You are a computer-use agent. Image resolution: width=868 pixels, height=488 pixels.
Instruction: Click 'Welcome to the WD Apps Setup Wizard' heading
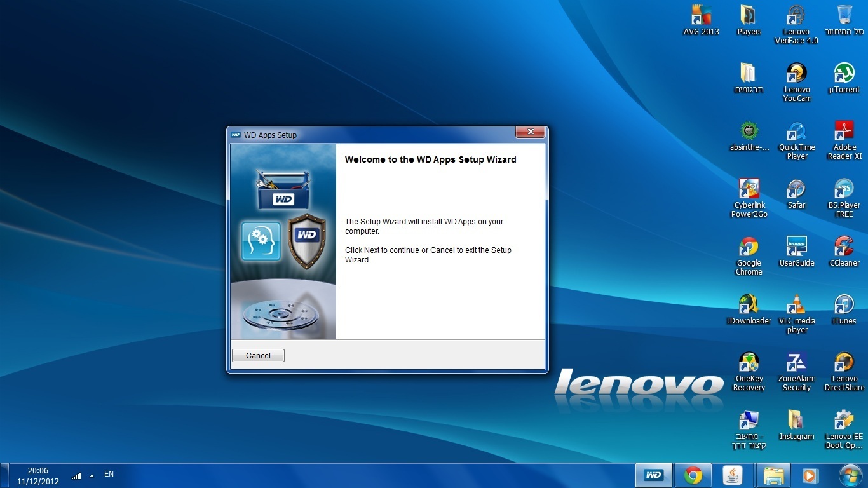[430, 159]
